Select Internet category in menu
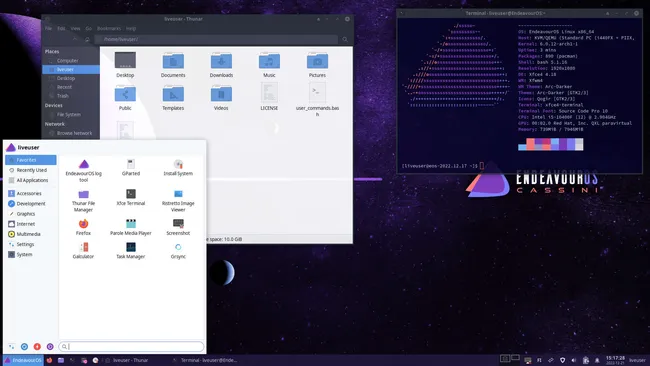This screenshot has width=650, height=366. (x=31, y=224)
